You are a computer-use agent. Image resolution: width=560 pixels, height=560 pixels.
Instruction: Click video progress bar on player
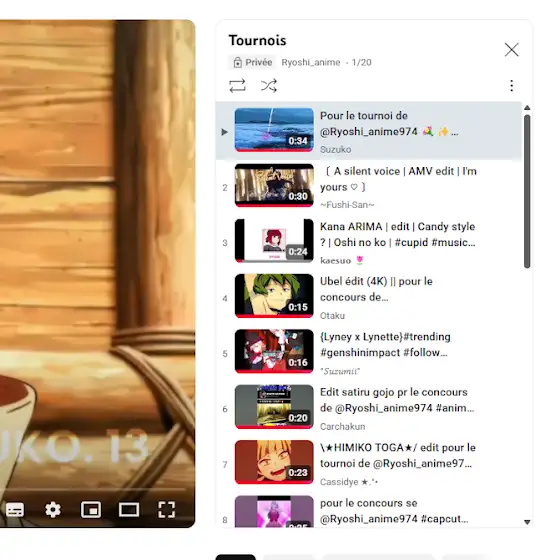[93, 488]
